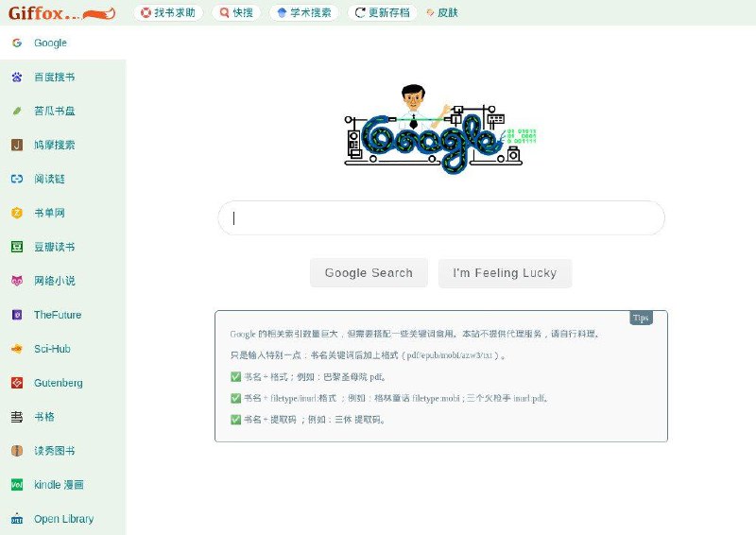Screen dimensions: 756x535
Task: Click the 鸠摩搜索 brown J icon
Action: [x=17, y=145]
